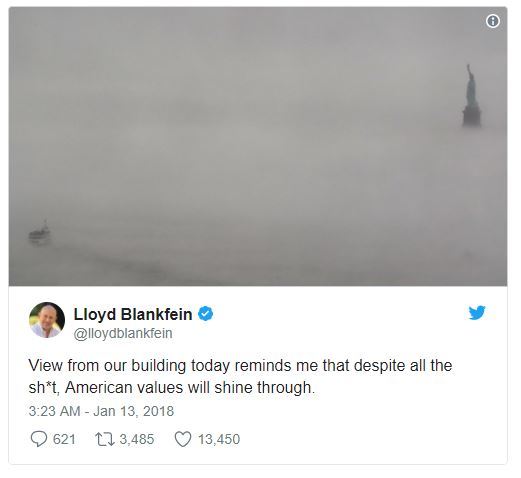Click the reply count 621
The width and height of the screenshot is (521, 478).
click(64, 439)
